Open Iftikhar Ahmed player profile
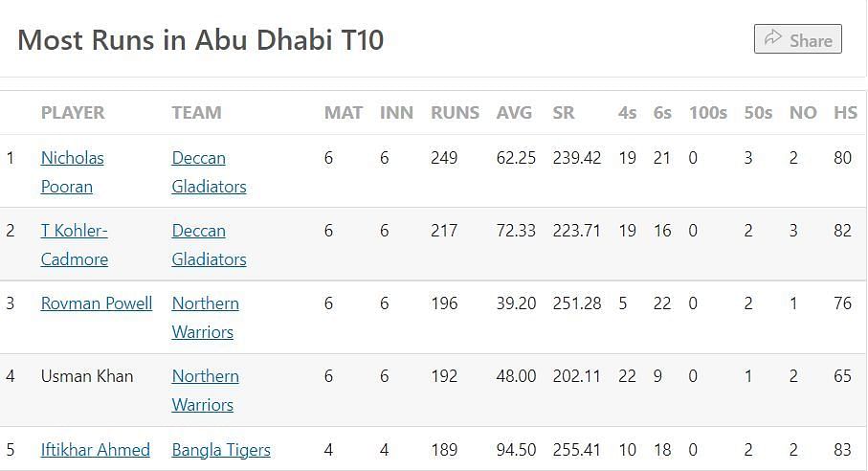This screenshot has height=471, width=868. click(x=96, y=450)
